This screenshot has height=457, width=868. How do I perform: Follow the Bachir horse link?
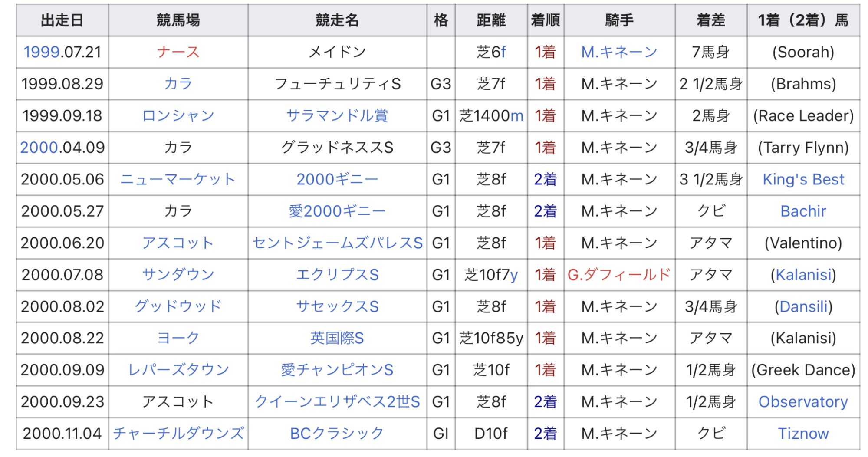[803, 211]
